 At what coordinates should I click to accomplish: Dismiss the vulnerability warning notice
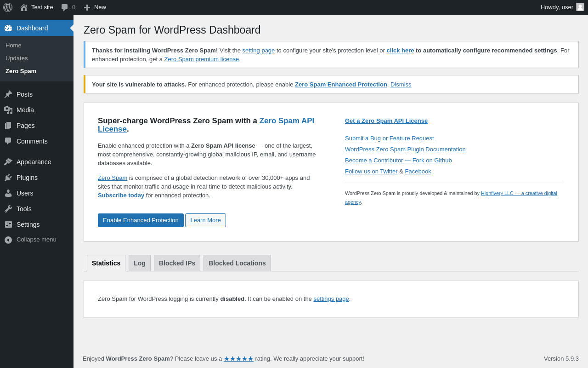pyautogui.click(x=401, y=84)
